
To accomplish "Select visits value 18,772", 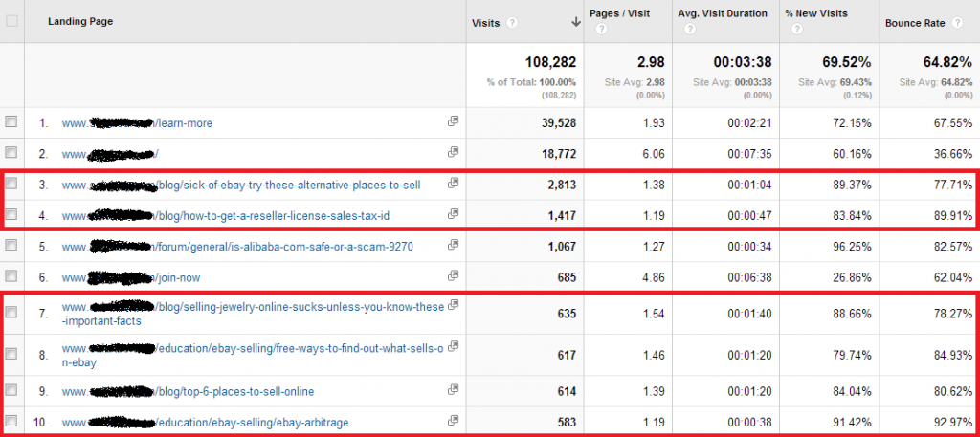I will (559, 153).
